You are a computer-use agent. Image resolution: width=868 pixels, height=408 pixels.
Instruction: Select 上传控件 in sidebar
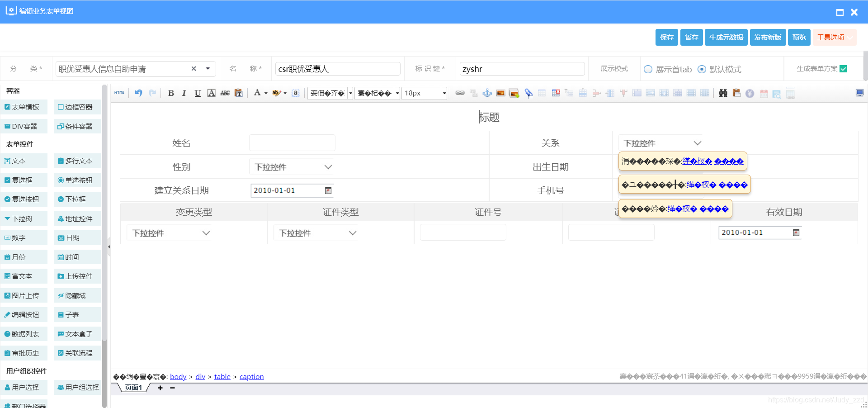coord(77,276)
